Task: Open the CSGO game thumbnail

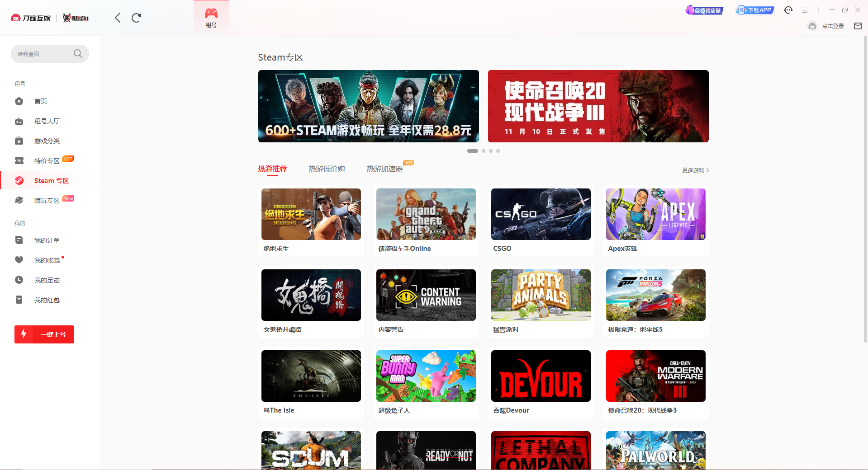Action: (541, 214)
